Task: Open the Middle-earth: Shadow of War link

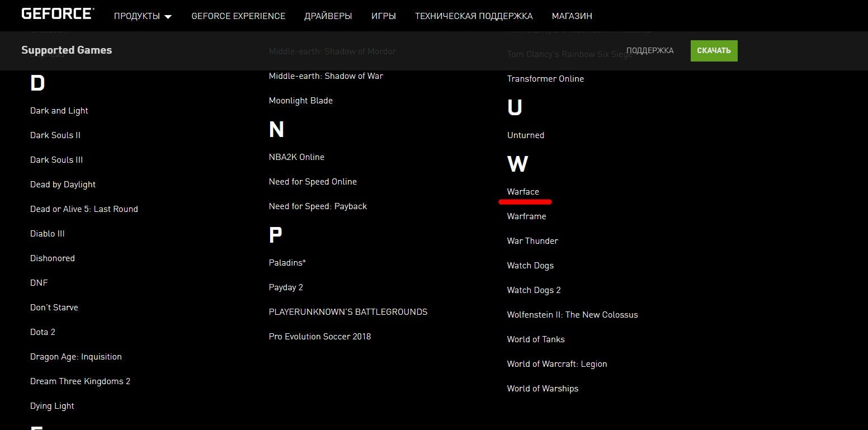Action: pos(326,75)
